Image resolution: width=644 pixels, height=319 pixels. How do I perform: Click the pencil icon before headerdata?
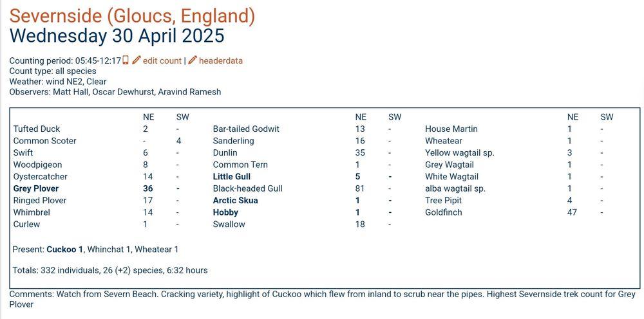pos(193,60)
